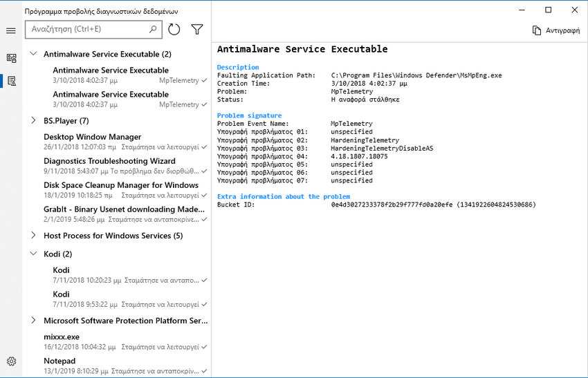Expand Microsoft Software Protection Platform Service group
Viewport: 588px width, 378px height.
[x=33, y=321]
